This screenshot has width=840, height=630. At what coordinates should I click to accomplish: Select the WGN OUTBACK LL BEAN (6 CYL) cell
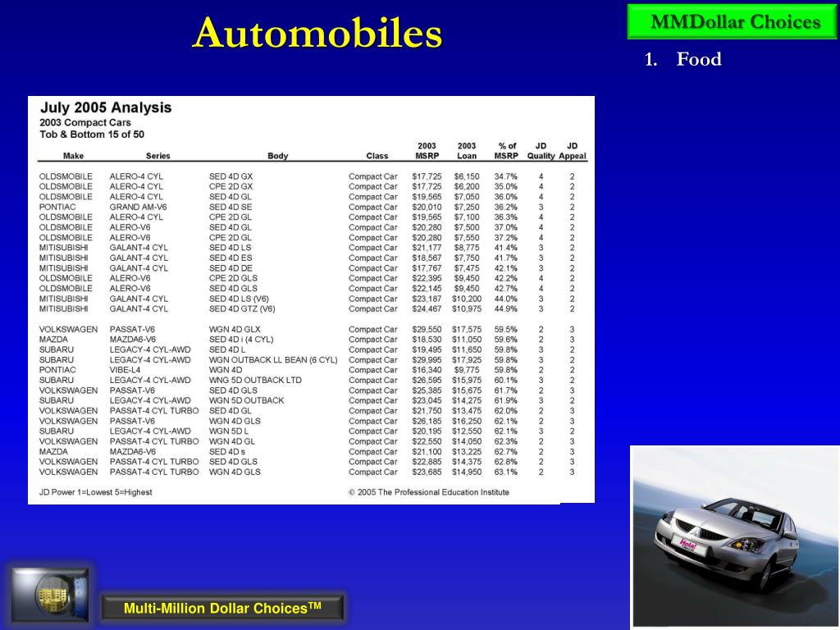click(273, 360)
